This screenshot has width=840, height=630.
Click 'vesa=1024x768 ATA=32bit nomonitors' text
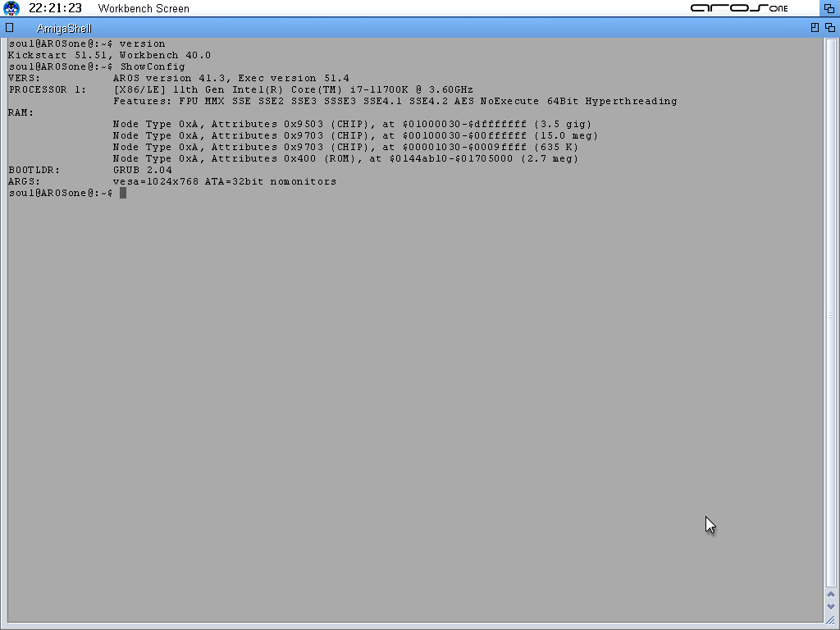click(225, 181)
